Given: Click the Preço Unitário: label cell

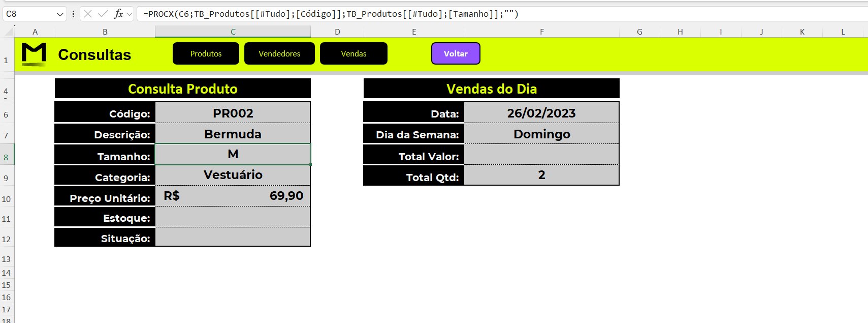Looking at the screenshot, I should (105, 196).
